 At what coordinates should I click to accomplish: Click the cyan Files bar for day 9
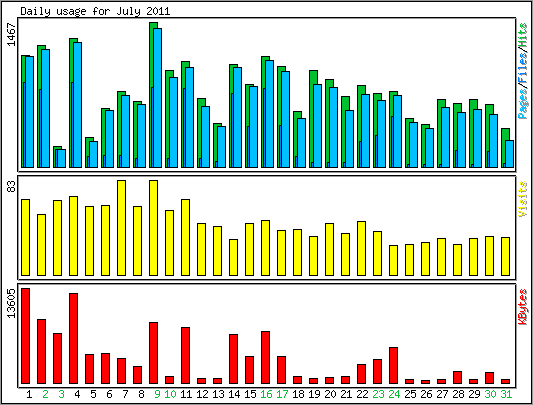pos(157,98)
